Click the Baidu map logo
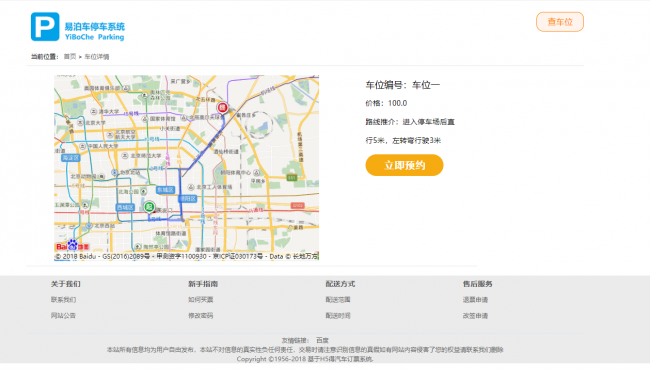The width and height of the screenshot is (650, 370). coord(72,246)
